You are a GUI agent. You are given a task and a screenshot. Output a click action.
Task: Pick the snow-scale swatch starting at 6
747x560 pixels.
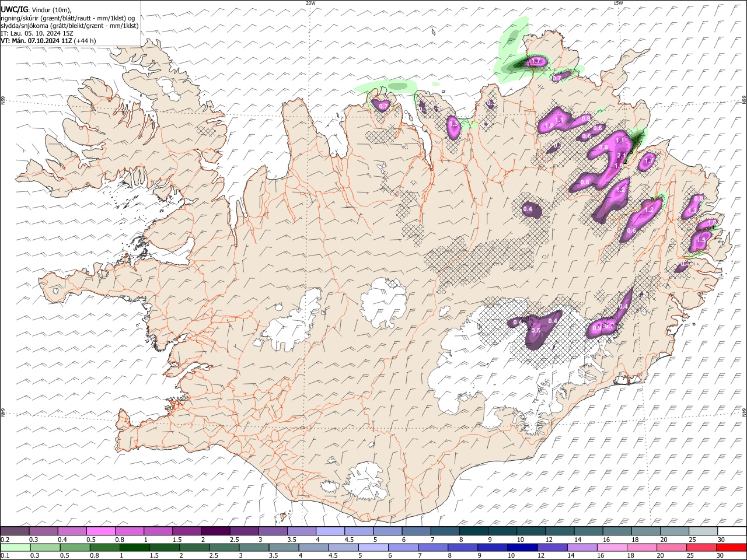[416, 531]
